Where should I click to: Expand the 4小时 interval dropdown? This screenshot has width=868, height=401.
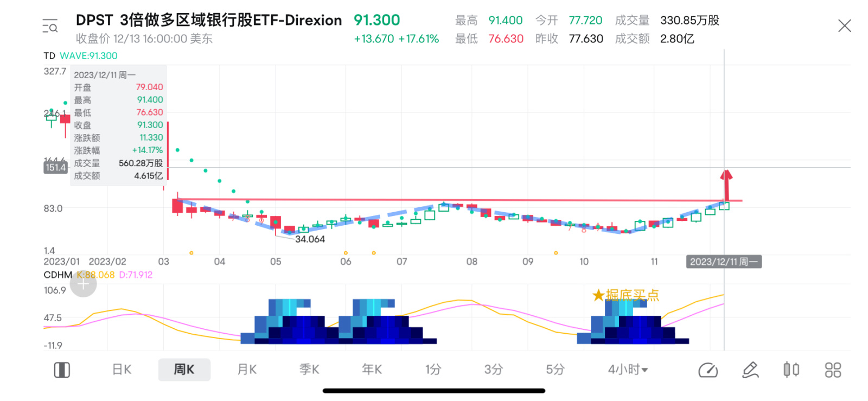(628, 370)
